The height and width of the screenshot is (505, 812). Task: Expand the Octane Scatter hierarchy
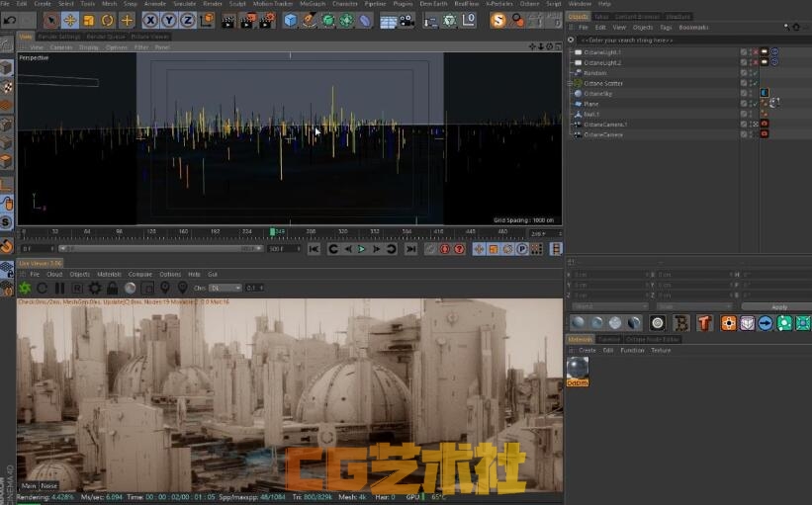(570, 83)
